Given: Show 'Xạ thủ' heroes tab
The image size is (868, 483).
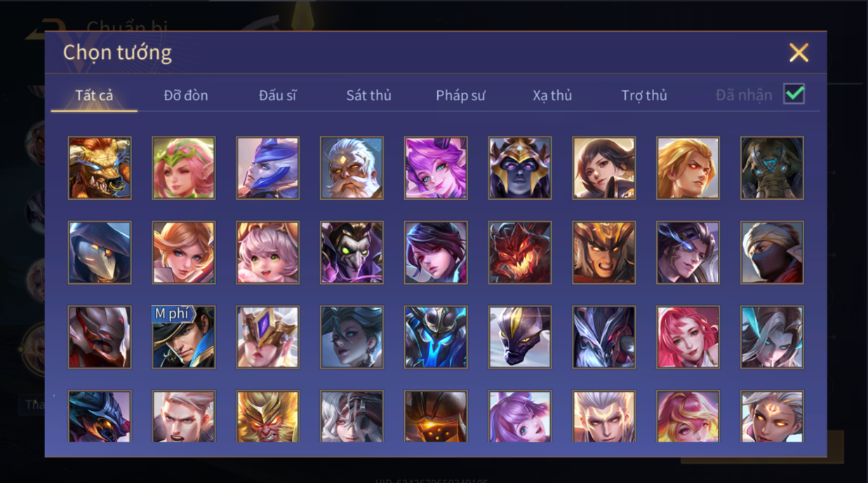Looking at the screenshot, I should click(x=552, y=95).
